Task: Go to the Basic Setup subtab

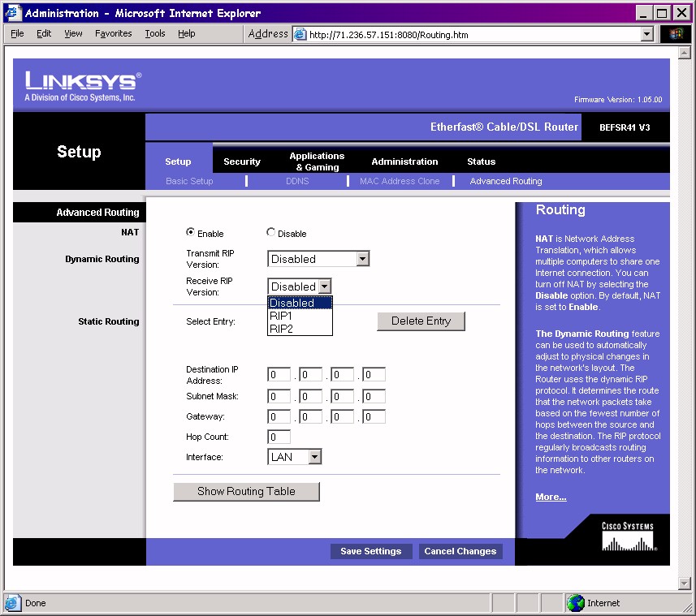Action: coord(189,181)
